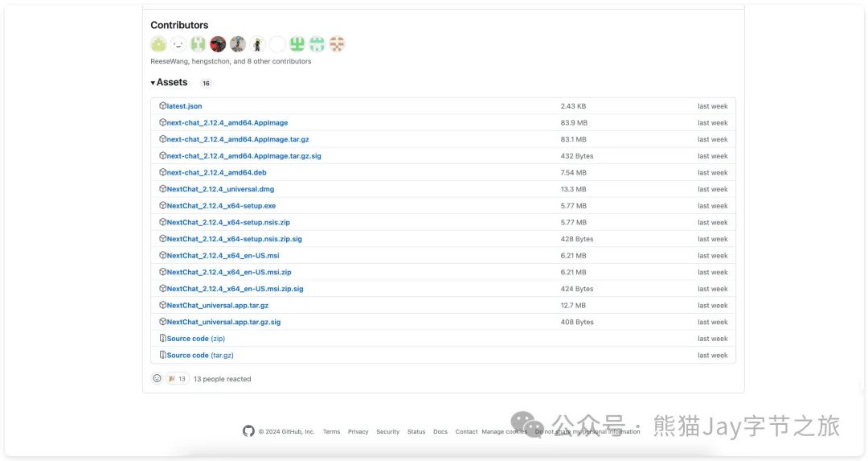Download NextChat_2.12.4_universal.dmg
This screenshot has height=461, width=868.
point(220,190)
